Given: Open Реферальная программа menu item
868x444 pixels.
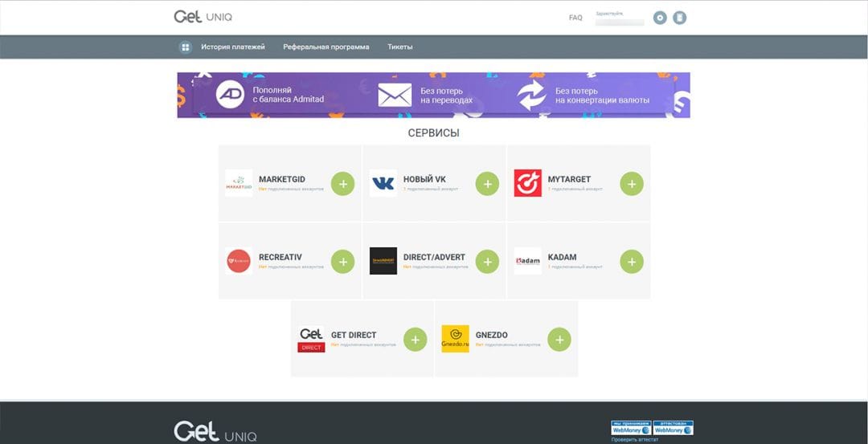Looking at the screenshot, I should click(326, 47).
